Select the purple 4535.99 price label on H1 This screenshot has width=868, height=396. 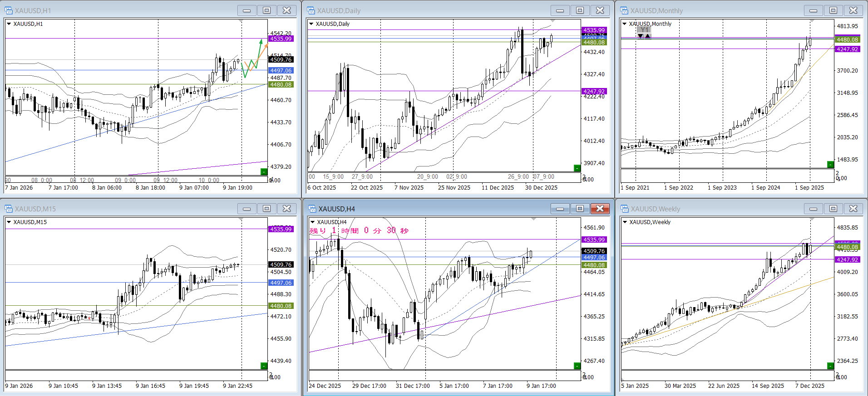click(281, 39)
